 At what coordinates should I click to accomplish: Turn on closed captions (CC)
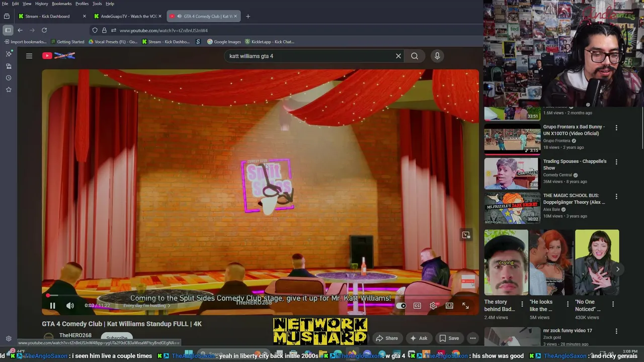(x=417, y=306)
